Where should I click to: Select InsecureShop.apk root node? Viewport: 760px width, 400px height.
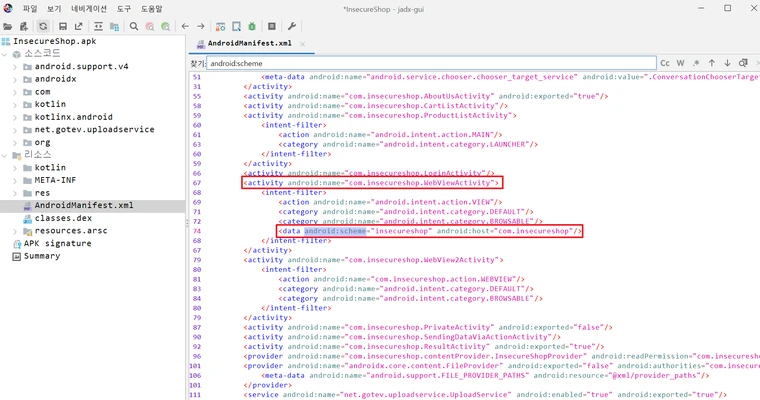point(54,41)
